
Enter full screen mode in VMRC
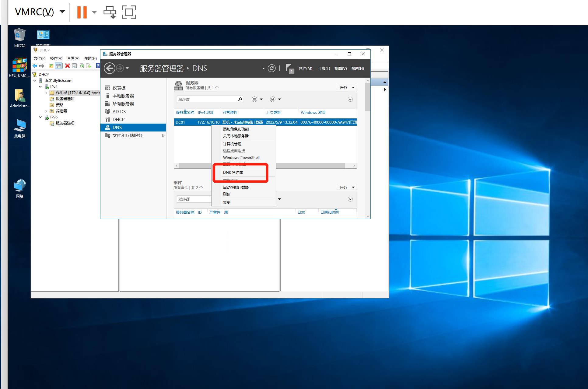(x=129, y=12)
